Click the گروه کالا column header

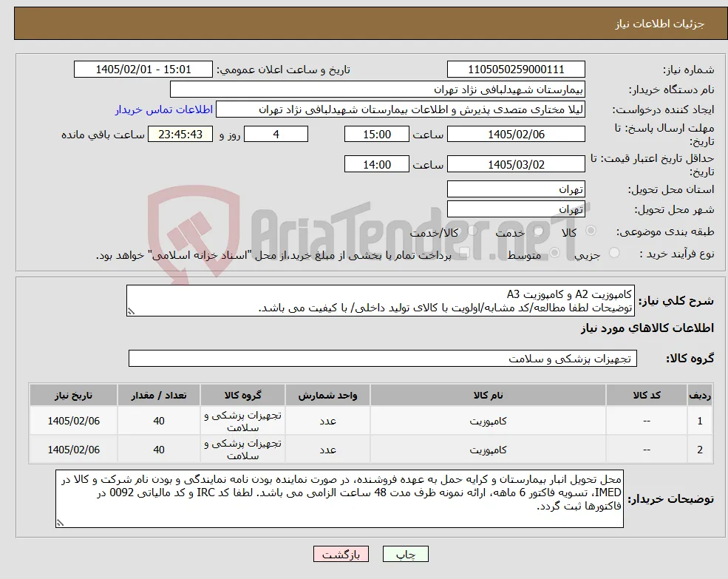(x=243, y=396)
